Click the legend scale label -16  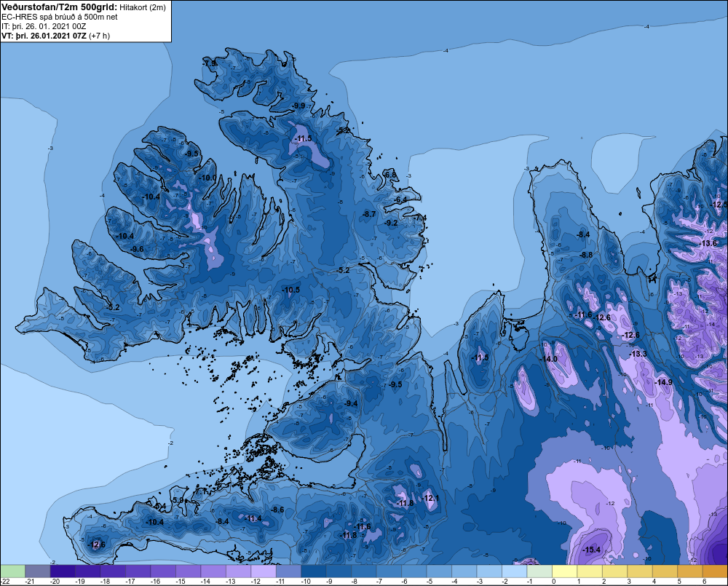156,582
